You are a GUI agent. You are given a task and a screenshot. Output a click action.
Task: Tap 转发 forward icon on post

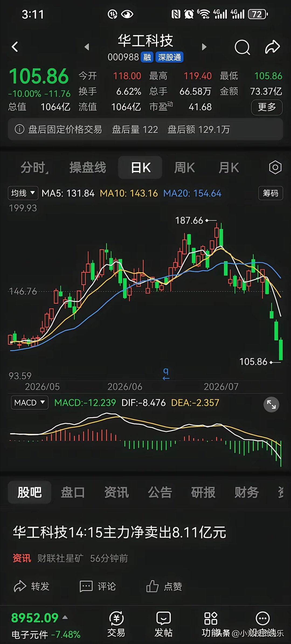click(20, 586)
